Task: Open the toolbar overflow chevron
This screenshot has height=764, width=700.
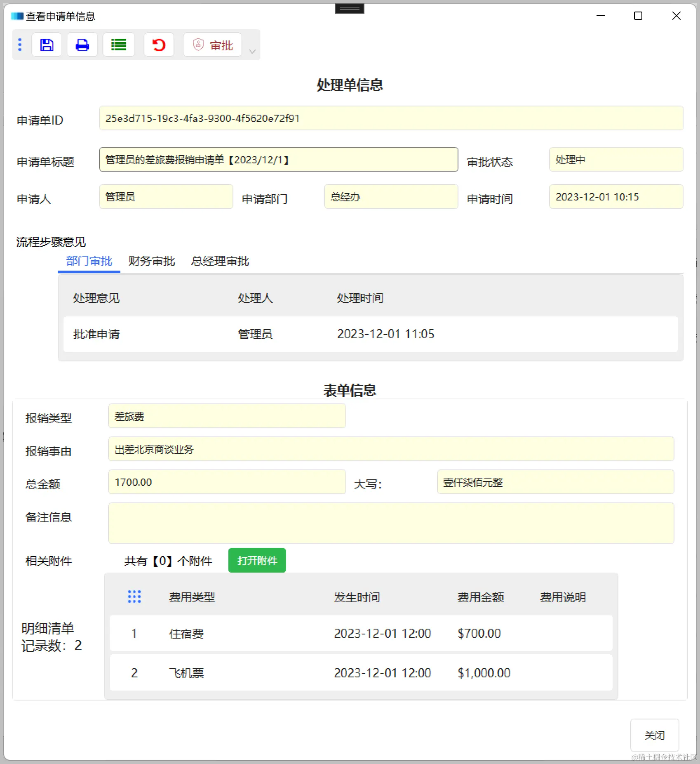Action: (x=252, y=51)
